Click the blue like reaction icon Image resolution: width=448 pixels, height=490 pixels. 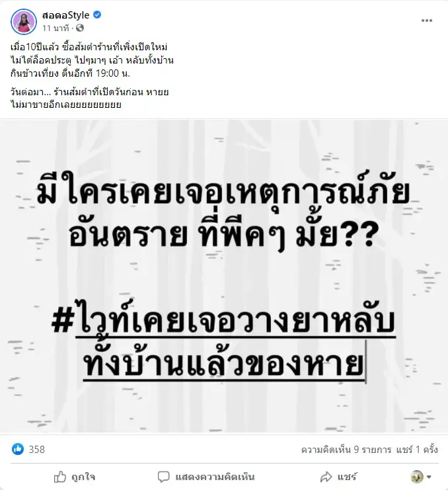(18, 450)
